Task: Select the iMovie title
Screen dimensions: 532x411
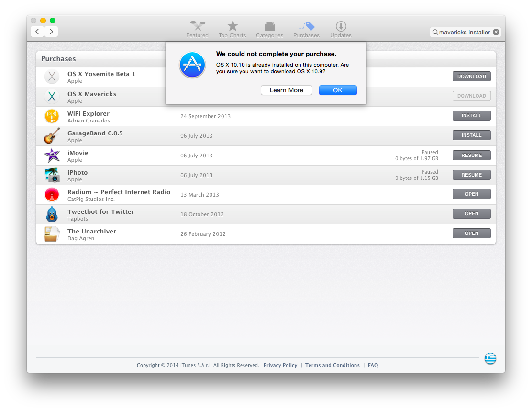Action: coord(78,153)
